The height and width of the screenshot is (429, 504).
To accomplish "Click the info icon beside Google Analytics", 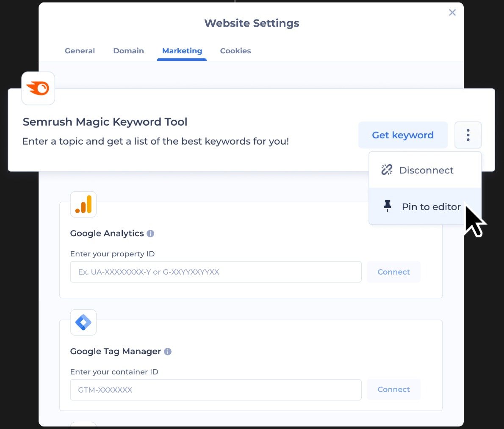I will pyautogui.click(x=150, y=234).
